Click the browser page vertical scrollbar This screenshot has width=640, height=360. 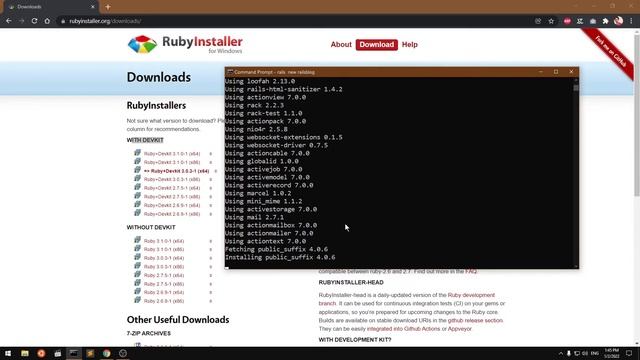pos(637,188)
